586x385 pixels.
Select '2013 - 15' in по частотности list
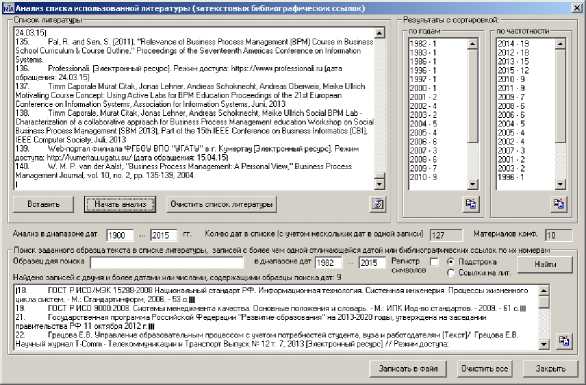point(513,62)
